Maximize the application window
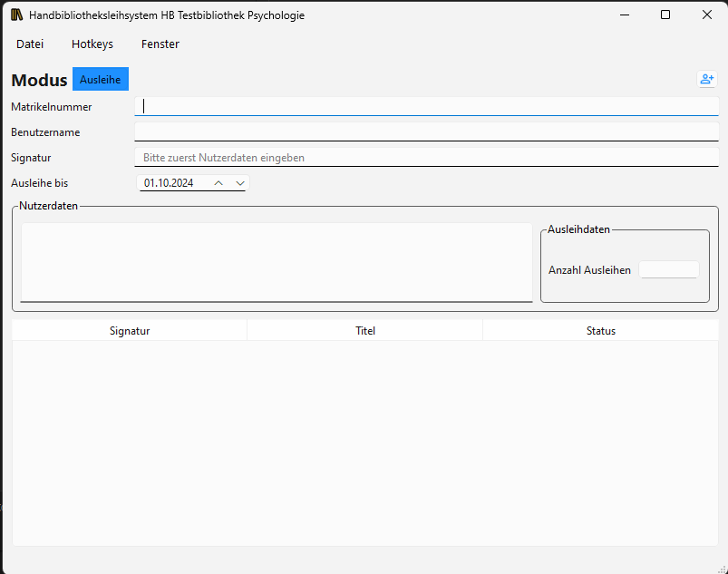The height and width of the screenshot is (574, 728). tap(665, 15)
